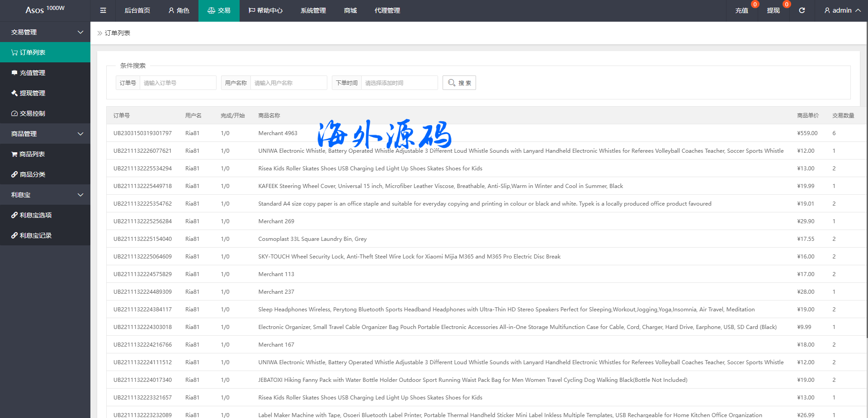Click the refresh icon in top bar

coord(802,10)
